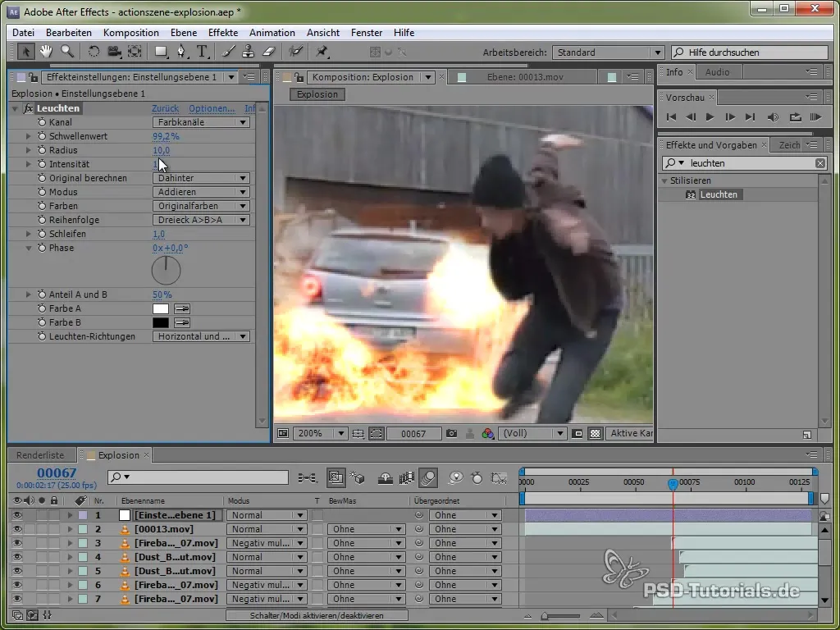
Task: Jump to first frame in Vorschau panel
Action: click(x=671, y=117)
